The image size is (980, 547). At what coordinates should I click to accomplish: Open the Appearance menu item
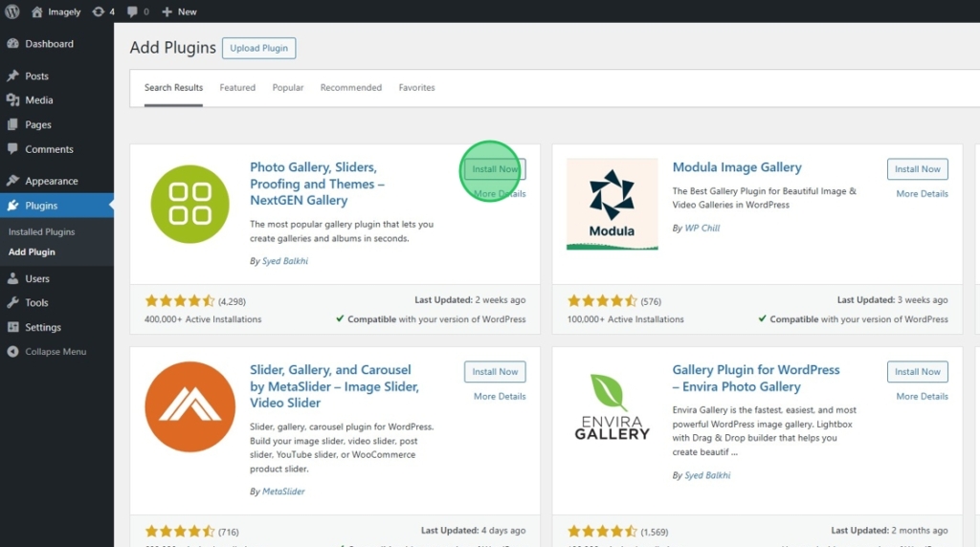(52, 181)
